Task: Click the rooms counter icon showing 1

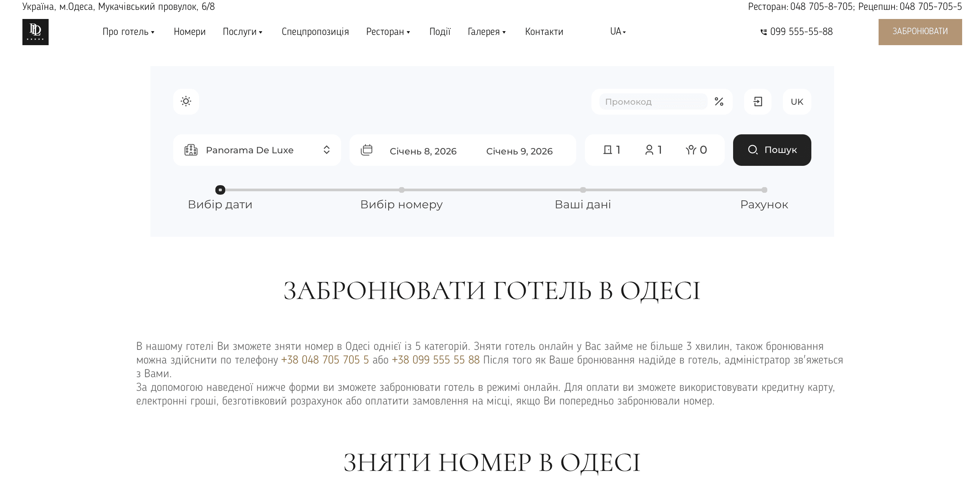Action: point(608,150)
